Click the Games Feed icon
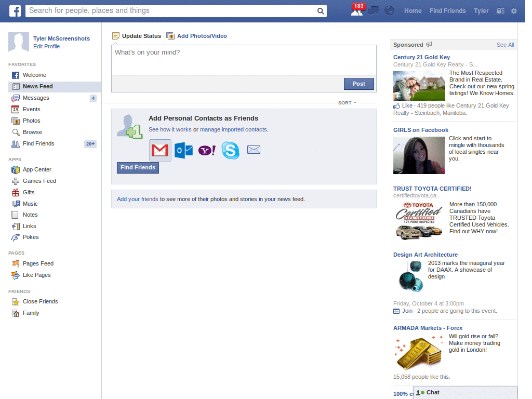This screenshot has width=532, height=399. (16, 181)
